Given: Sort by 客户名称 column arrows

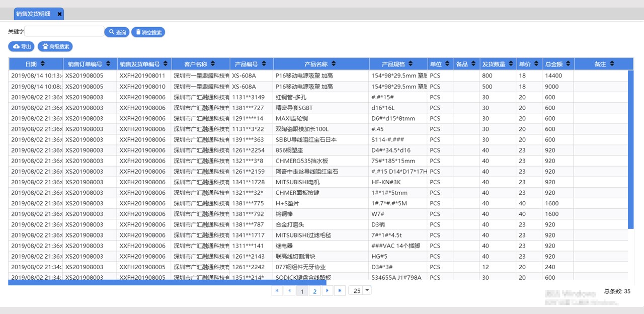Looking at the screenshot, I should pyautogui.click(x=213, y=64).
